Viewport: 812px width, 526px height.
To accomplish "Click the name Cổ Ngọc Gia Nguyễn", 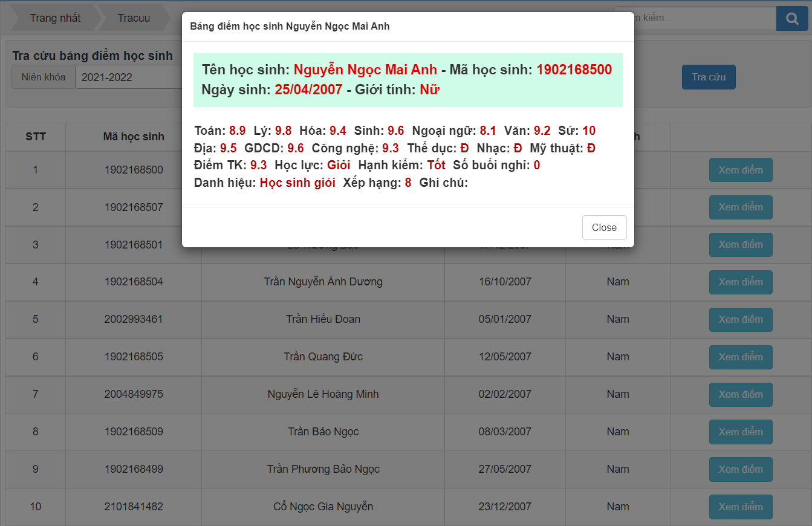I will (x=323, y=507).
